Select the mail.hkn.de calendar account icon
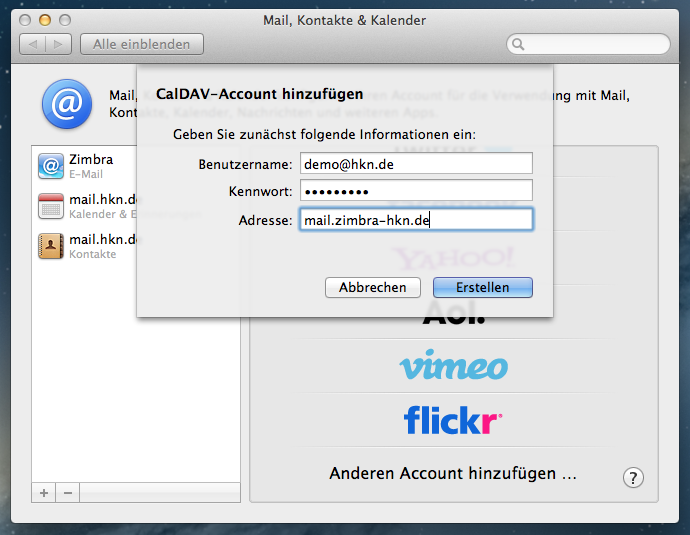 coord(50,206)
